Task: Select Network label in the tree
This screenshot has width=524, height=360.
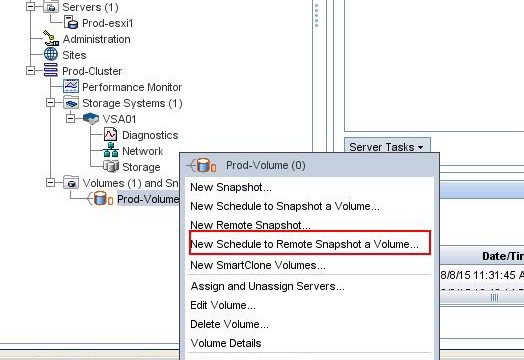Action: click(x=142, y=151)
